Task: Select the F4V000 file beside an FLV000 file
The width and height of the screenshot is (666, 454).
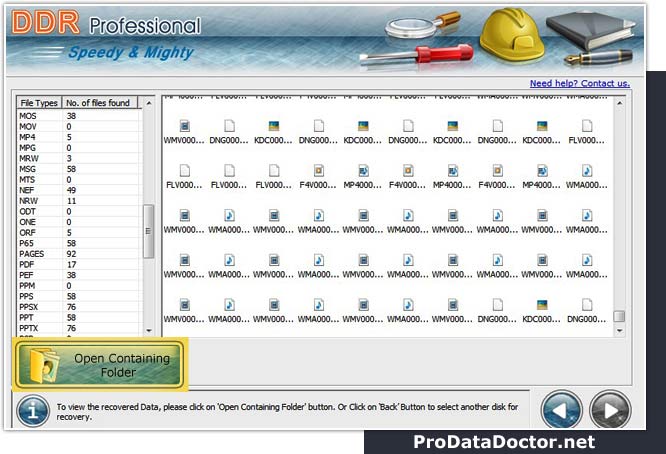Action: click(x=318, y=177)
